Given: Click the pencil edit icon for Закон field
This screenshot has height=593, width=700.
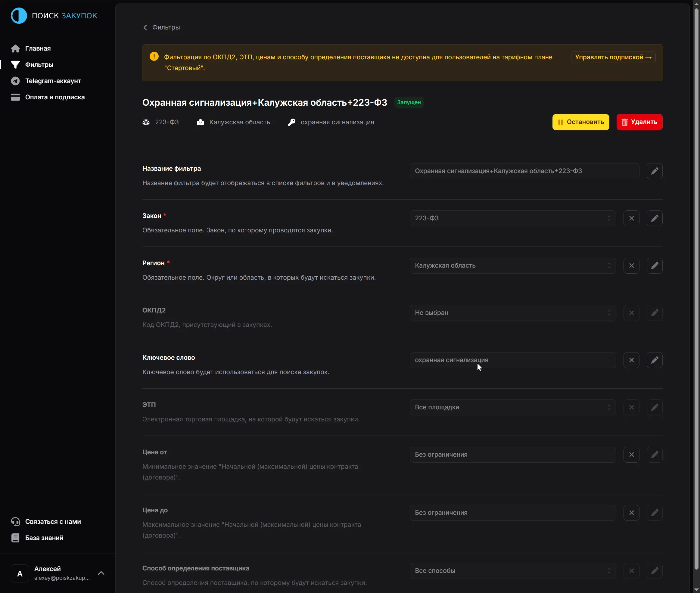Looking at the screenshot, I should tap(654, 219).
